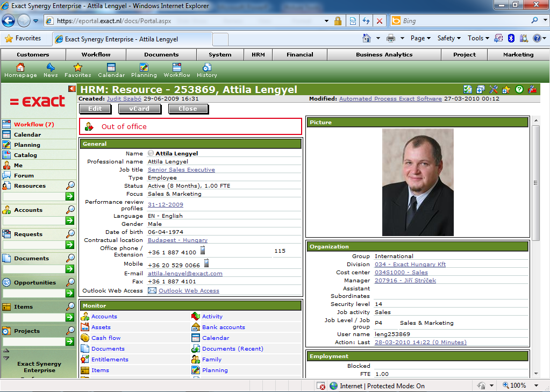Open the HRM menu

258,55
